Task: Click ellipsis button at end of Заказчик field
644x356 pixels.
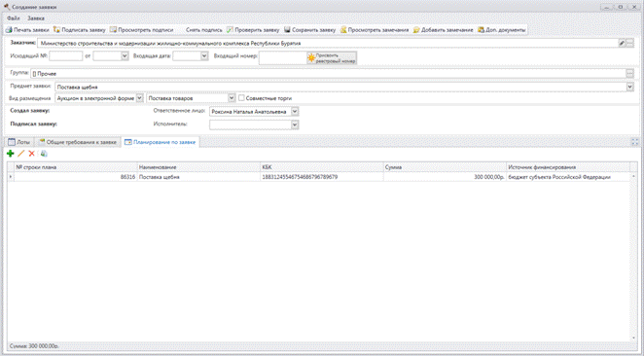Action: tap(630, 43)
